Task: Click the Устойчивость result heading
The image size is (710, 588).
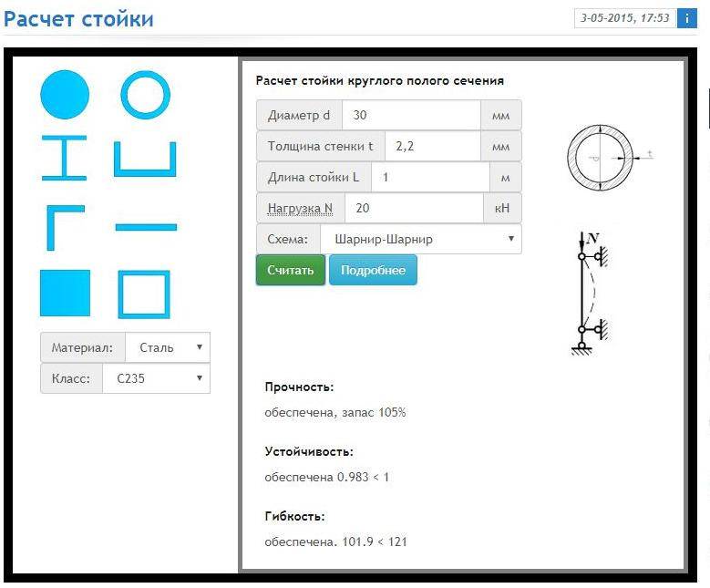Action: click(309, 451)
